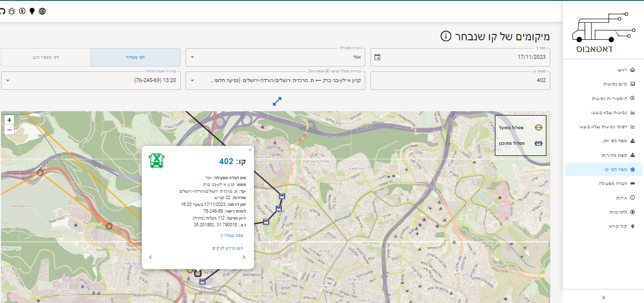Screen dimensions: 644x303
Task: Open the operator dropdown showing 'אגד'
Action: pyautogui.click(x=275, y=57)
